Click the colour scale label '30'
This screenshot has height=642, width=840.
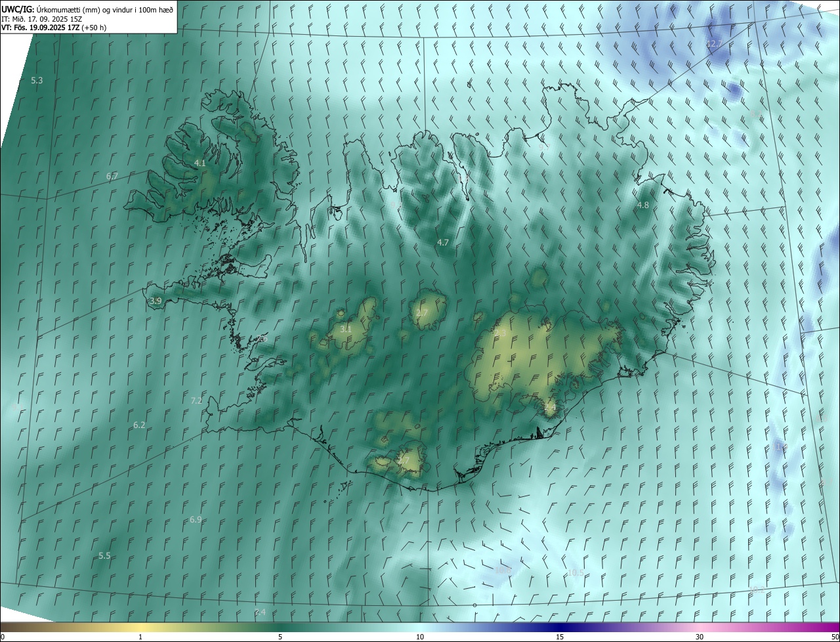700,637
